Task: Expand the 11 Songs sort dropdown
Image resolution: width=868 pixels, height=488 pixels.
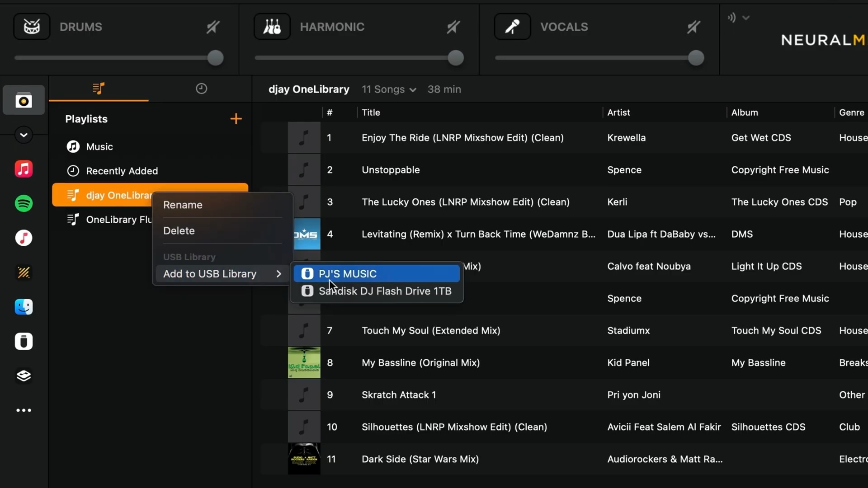Action: (x=389, y=89)
